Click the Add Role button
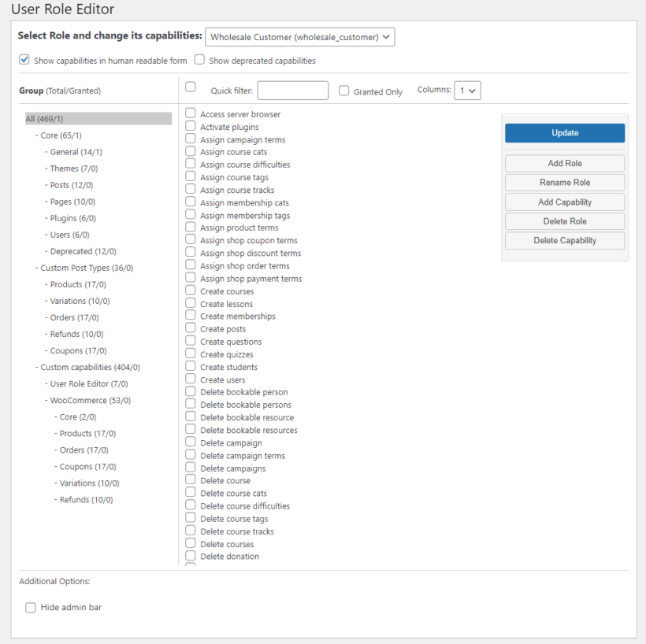The height and width of the screenshot is (644, 646). point(564,163)
